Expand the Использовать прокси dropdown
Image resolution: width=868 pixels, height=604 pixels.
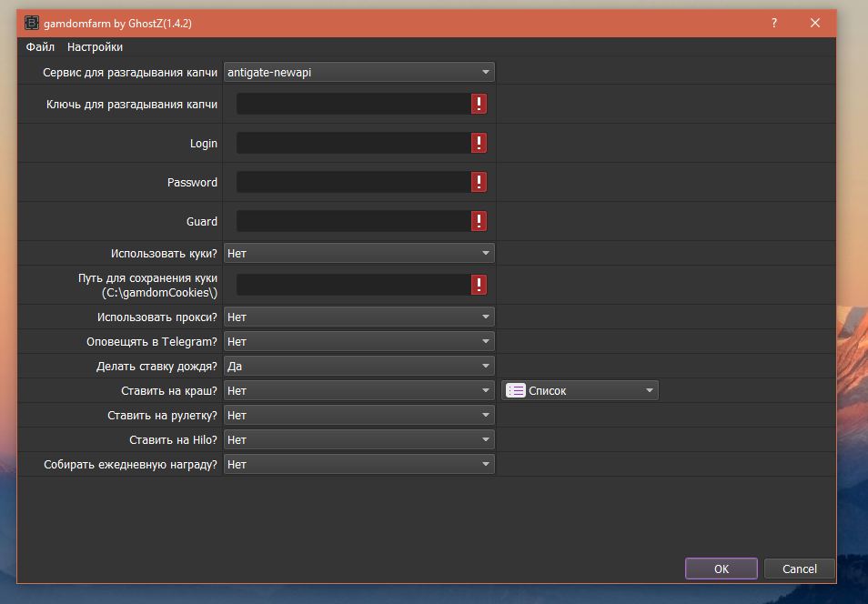(x=358, y=317)
